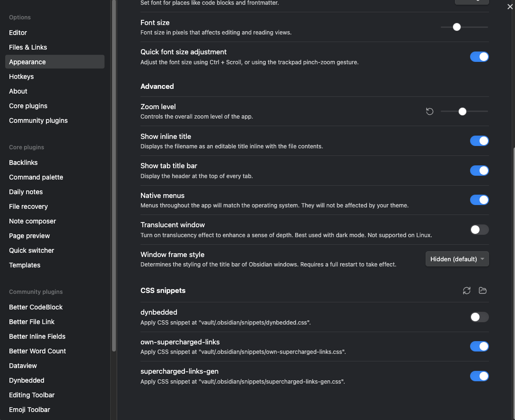Go to Community plugins options
This screenshot has width=515, height=420.
tap(38, 120)
